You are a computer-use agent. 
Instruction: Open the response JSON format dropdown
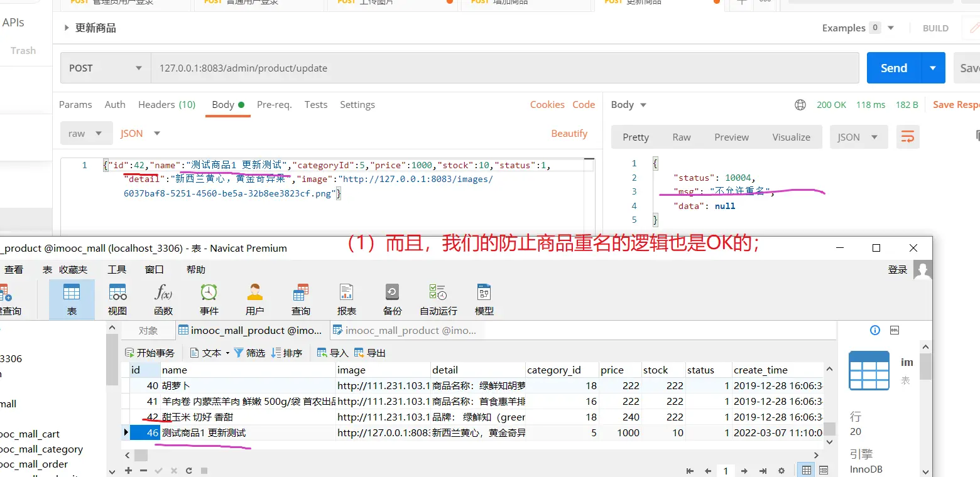tap(858, 137)
